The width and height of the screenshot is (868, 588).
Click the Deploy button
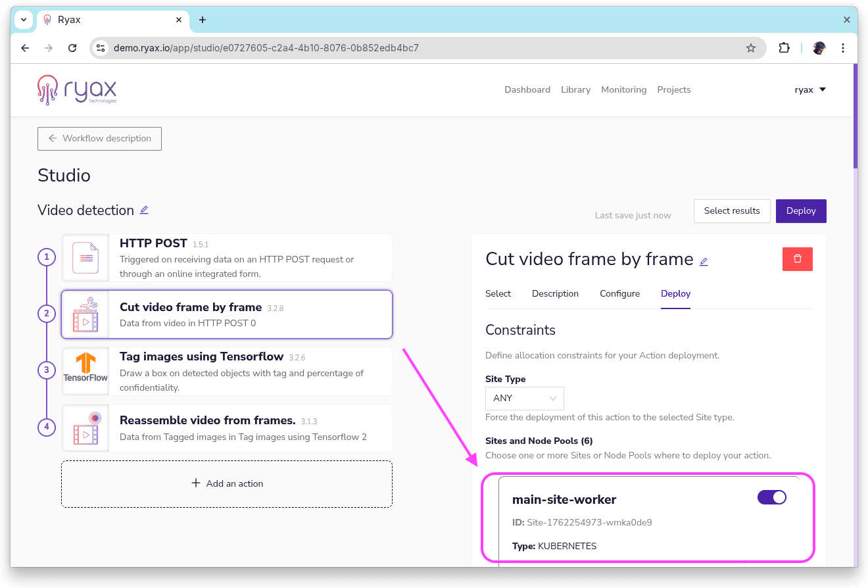pyautogui.click(x=800, y=211)
